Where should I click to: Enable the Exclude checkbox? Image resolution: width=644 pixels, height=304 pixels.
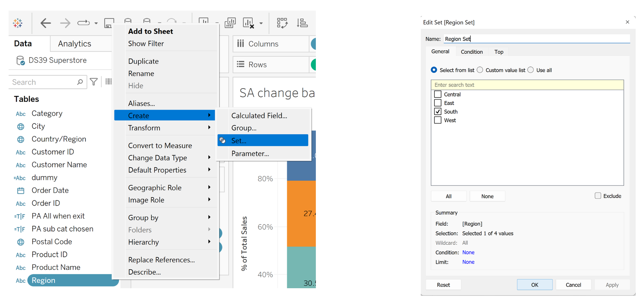pos(598,196)
